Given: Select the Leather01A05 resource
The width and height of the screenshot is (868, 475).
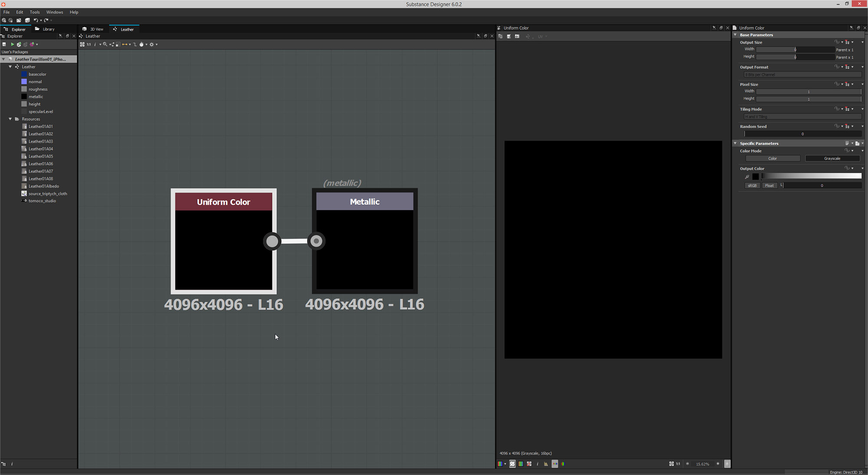Looking at the screenshot, I should coord(41,156).
